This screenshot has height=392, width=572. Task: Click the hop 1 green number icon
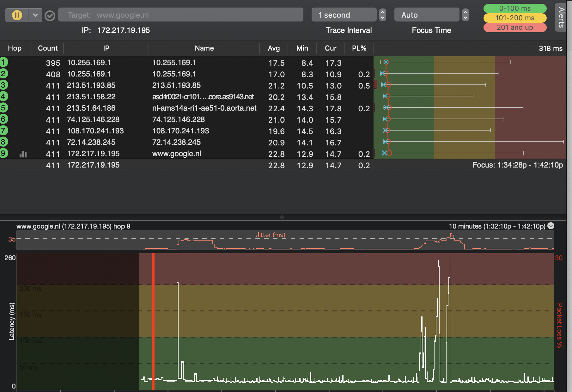[x=3, y=62]
